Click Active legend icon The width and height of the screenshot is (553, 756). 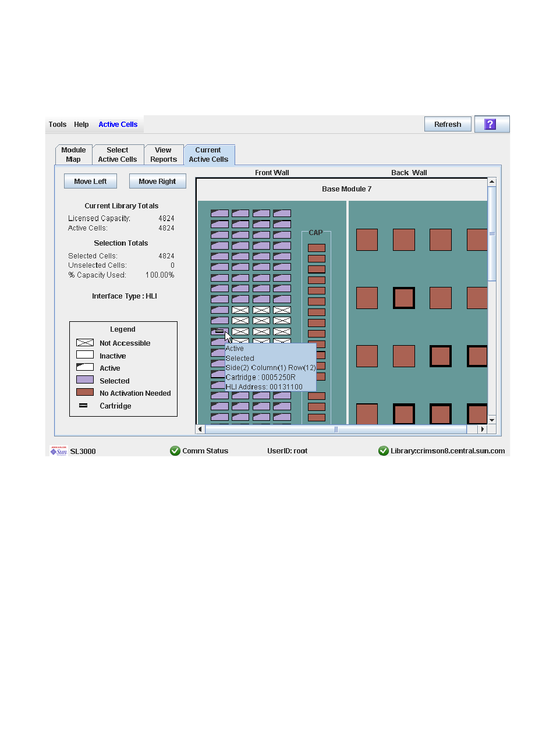click(x=85, y=367)
